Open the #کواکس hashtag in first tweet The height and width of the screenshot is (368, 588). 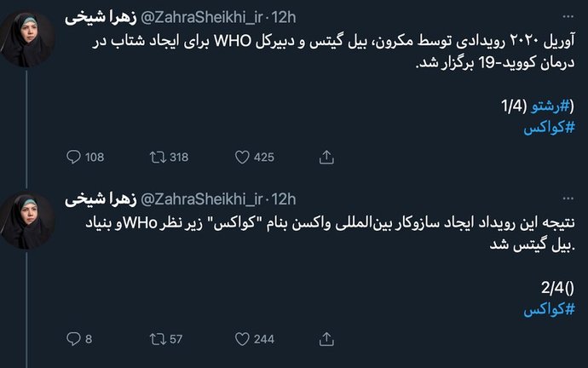[x=549, y=126]
